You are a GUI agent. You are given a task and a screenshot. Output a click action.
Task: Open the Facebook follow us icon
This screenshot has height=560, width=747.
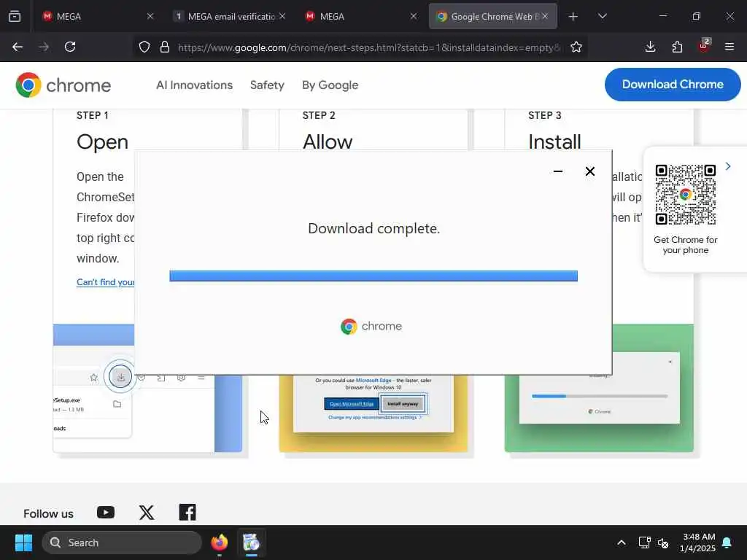click(x=187, y=513)
